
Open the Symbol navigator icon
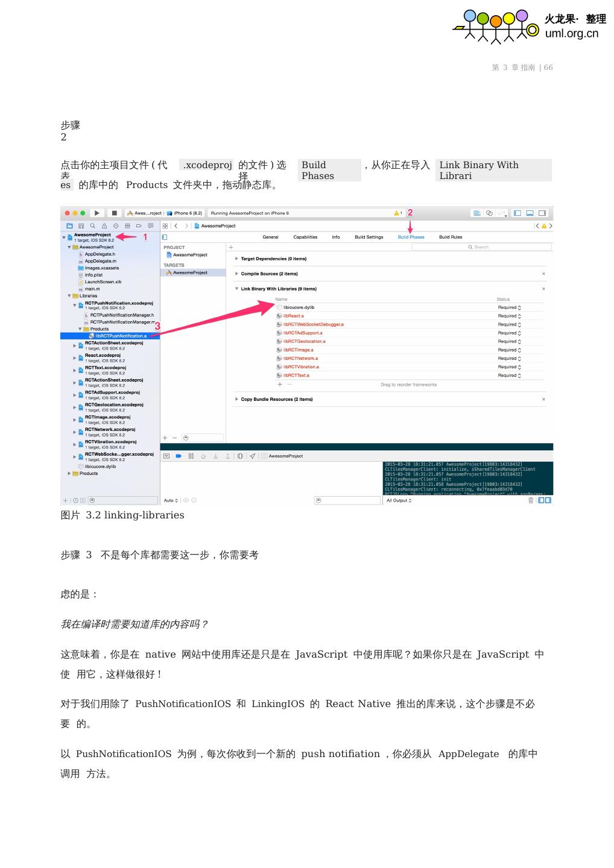81,226
